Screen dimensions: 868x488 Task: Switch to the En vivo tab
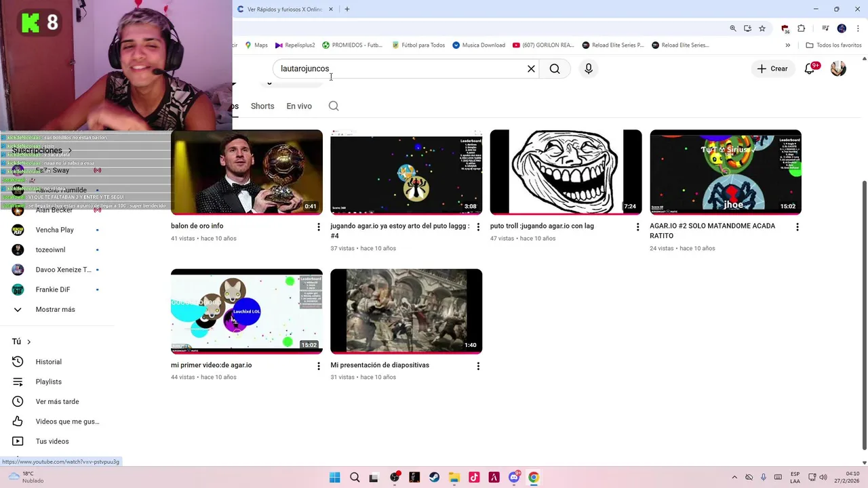pos(299,106)
